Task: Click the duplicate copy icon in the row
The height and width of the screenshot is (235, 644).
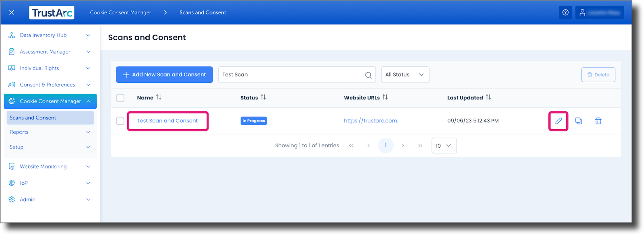Action: click(578, 121)
